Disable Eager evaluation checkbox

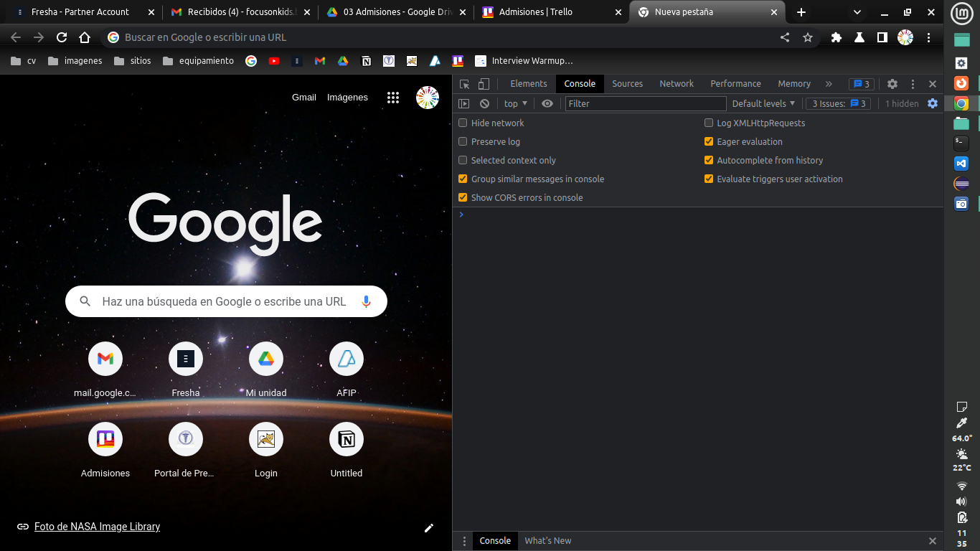click(x=709, y=141)
